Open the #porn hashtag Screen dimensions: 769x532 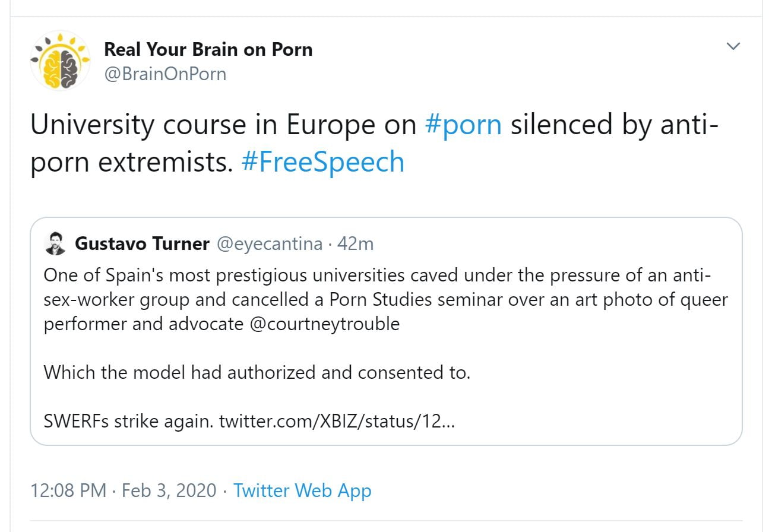click(463, 125)
